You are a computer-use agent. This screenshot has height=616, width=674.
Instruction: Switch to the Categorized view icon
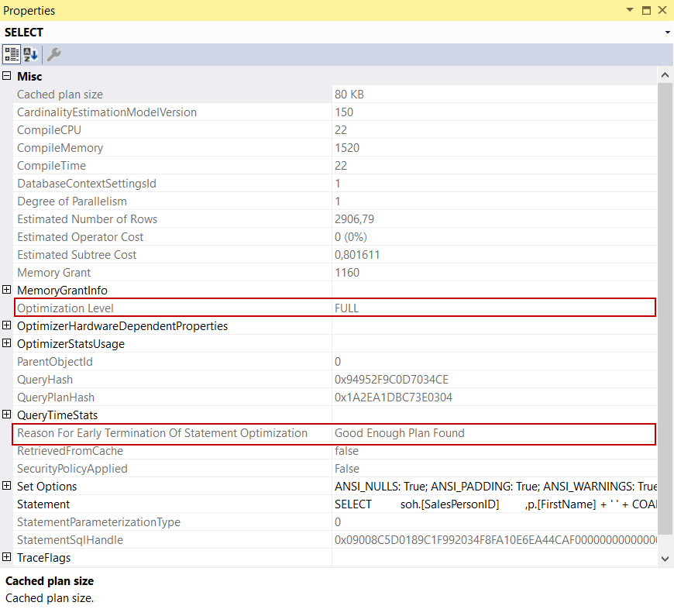pyautogui.click(x=11, y=54)
